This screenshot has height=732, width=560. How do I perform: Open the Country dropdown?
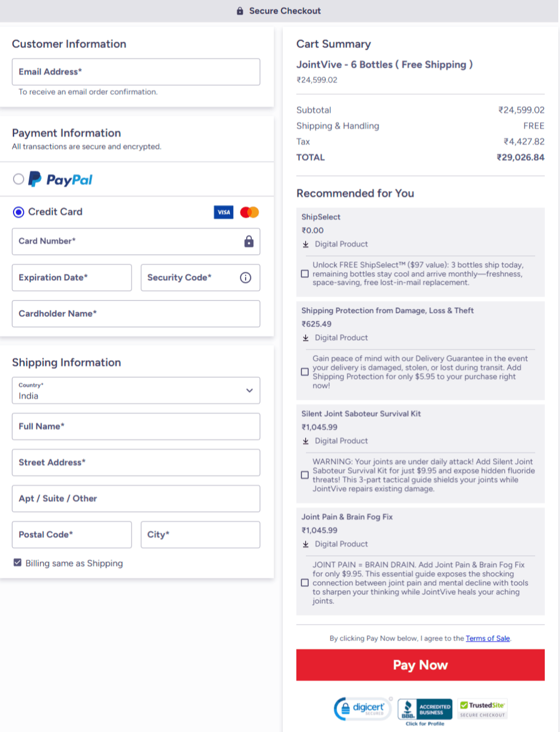[135, 390]
